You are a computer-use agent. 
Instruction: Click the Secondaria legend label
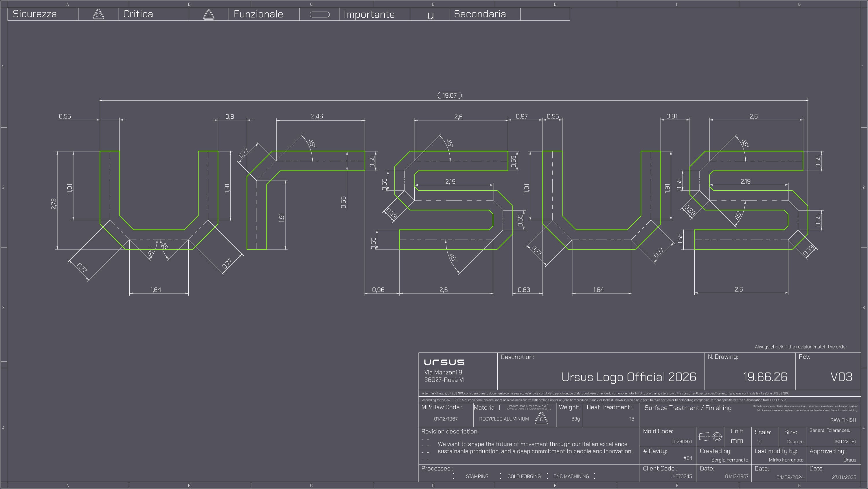point(479,14)
